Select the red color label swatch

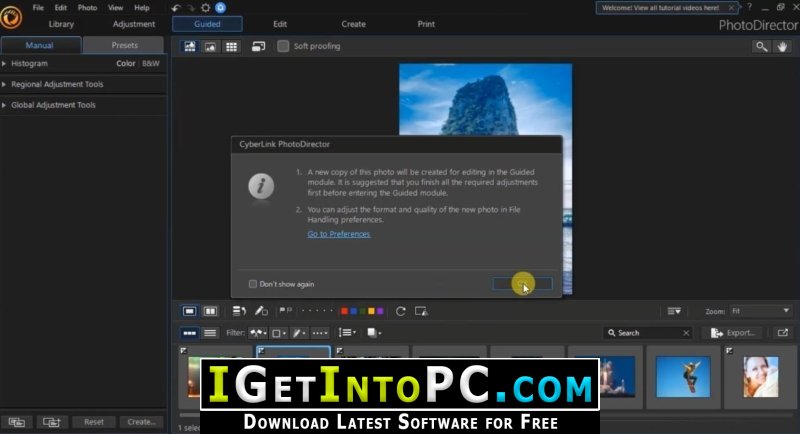344,311
